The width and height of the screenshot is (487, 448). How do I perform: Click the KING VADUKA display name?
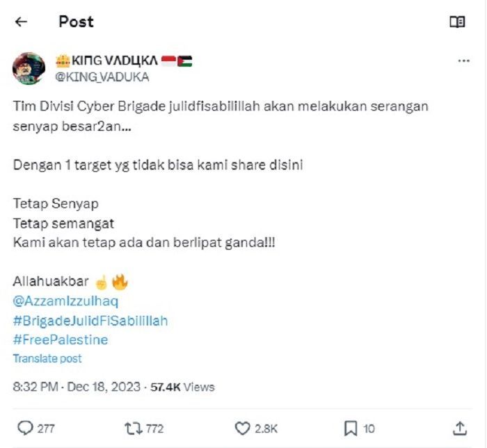coord(124,61)
